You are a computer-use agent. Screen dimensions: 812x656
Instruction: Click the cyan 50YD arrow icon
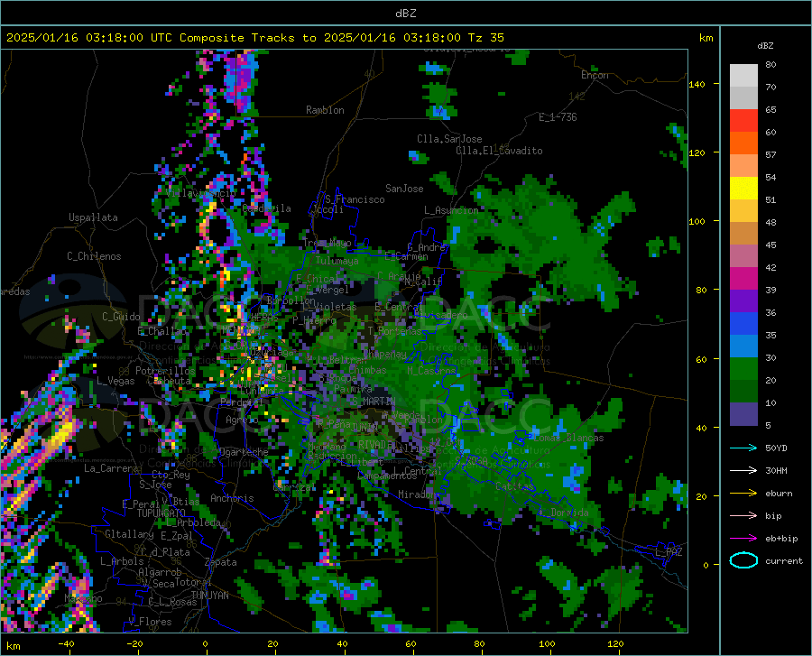743,448
